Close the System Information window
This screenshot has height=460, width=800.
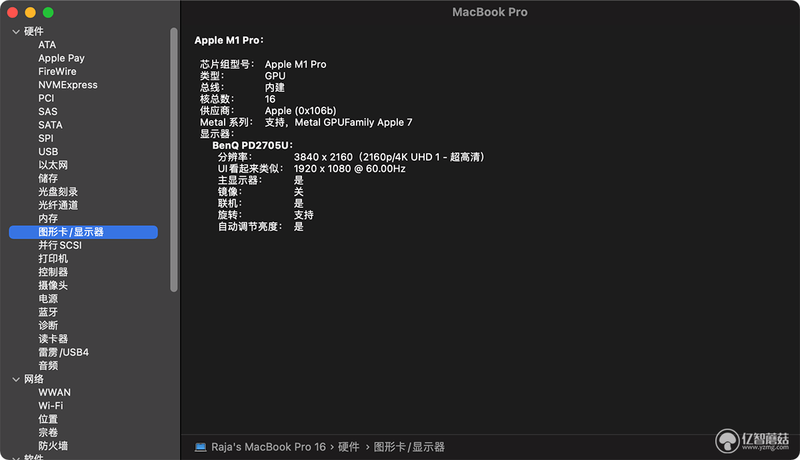(13, 13)
